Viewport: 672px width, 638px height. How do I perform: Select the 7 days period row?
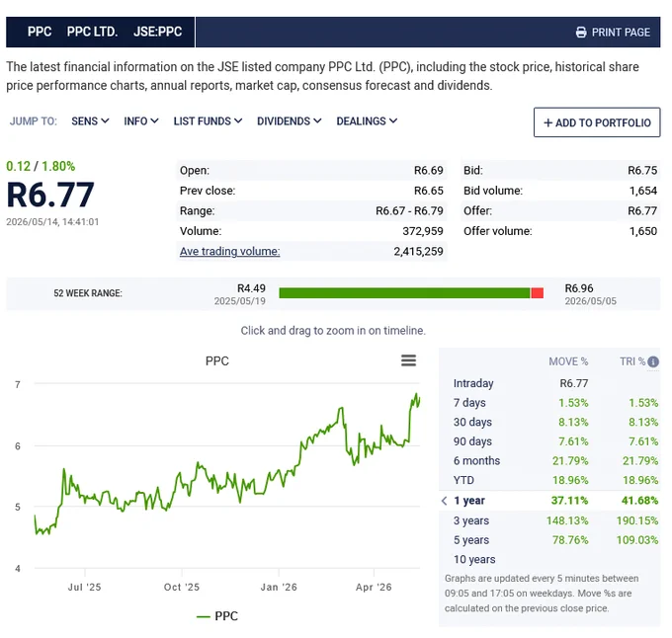tap(549, 403)
